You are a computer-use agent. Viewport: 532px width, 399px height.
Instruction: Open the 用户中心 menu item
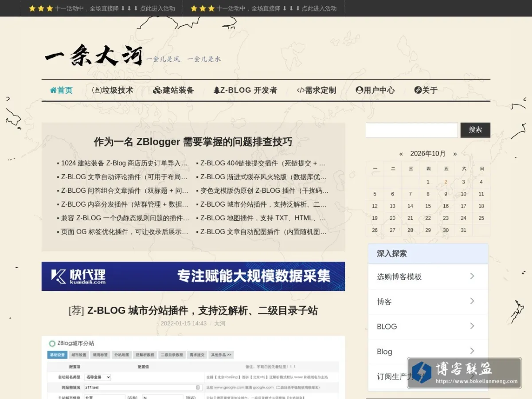(375, 90)
